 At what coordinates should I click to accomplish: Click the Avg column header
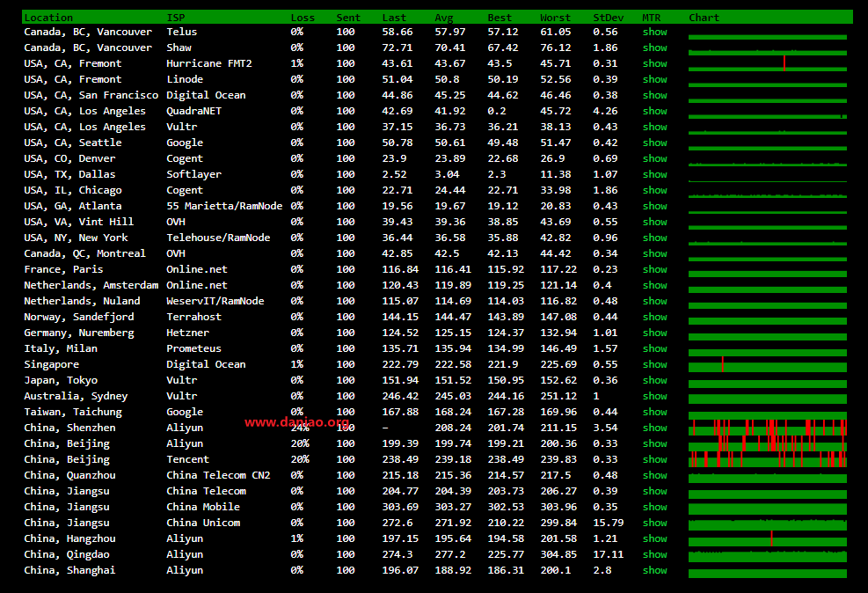[x=443, y=18]
